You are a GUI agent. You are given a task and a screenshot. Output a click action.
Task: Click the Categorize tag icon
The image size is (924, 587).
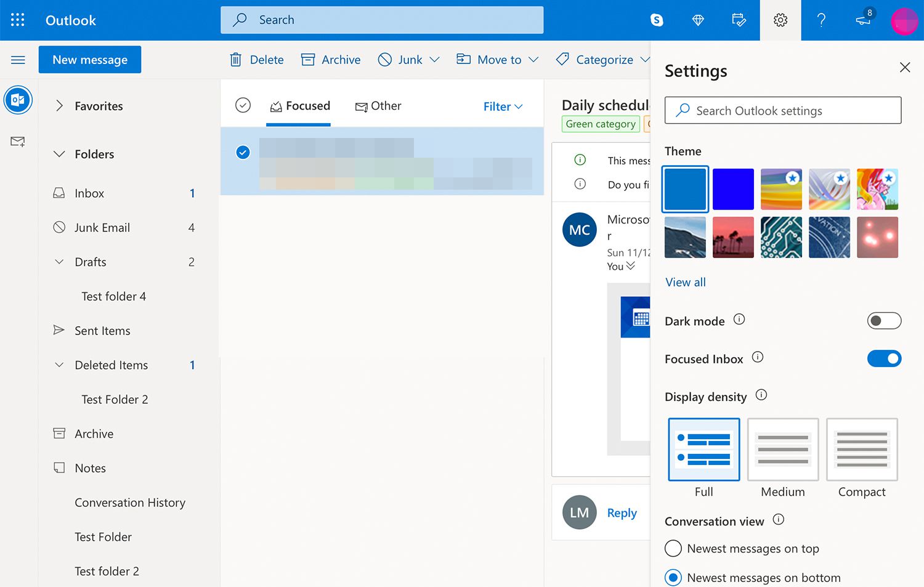click(x=562, y=59)
